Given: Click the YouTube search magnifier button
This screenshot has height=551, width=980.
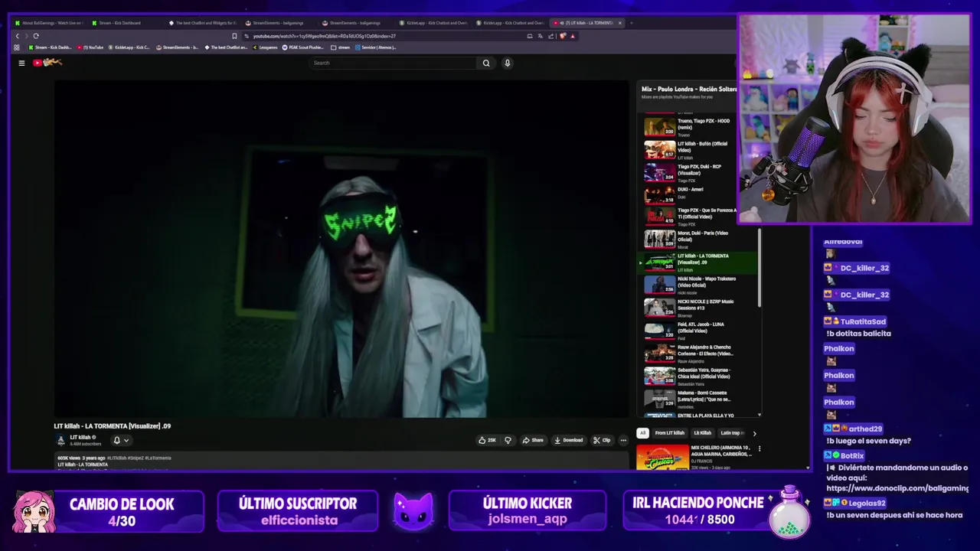Looking at the screenshot, I should tap(486, 63).
